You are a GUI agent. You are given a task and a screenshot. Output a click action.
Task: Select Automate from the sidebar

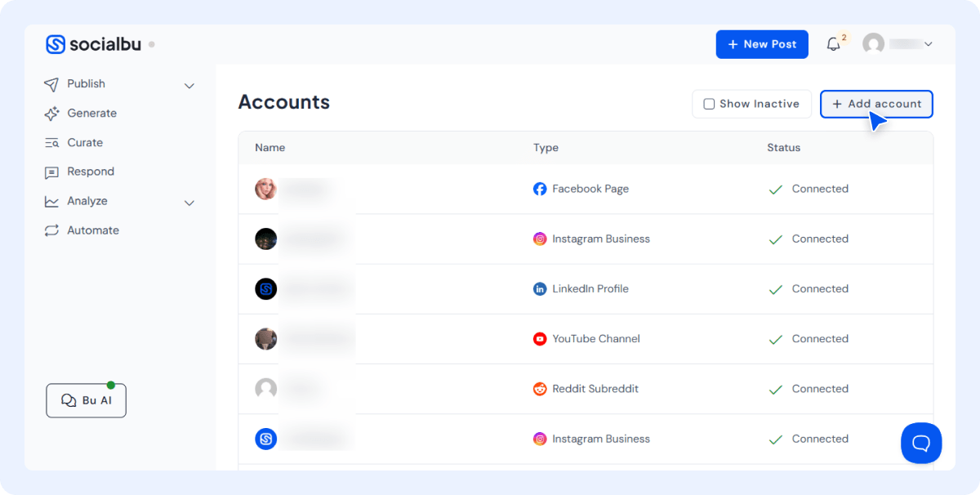click(x=91, y=230)
